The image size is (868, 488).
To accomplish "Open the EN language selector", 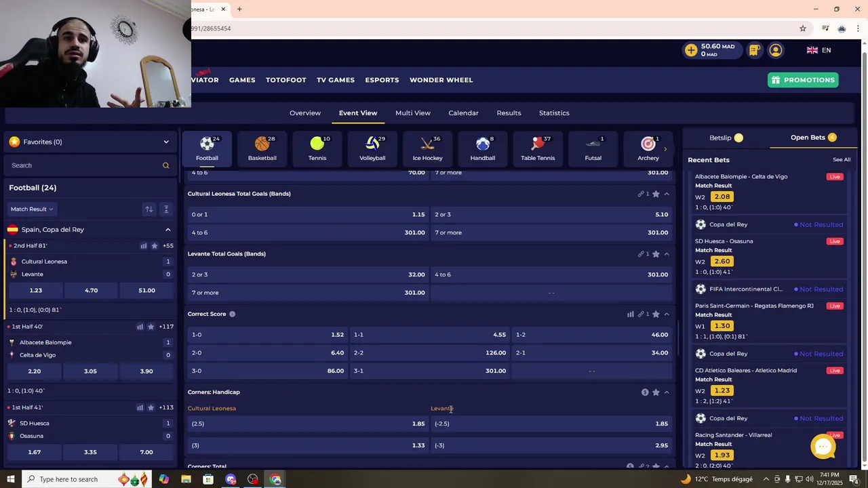I will [818, 50].
